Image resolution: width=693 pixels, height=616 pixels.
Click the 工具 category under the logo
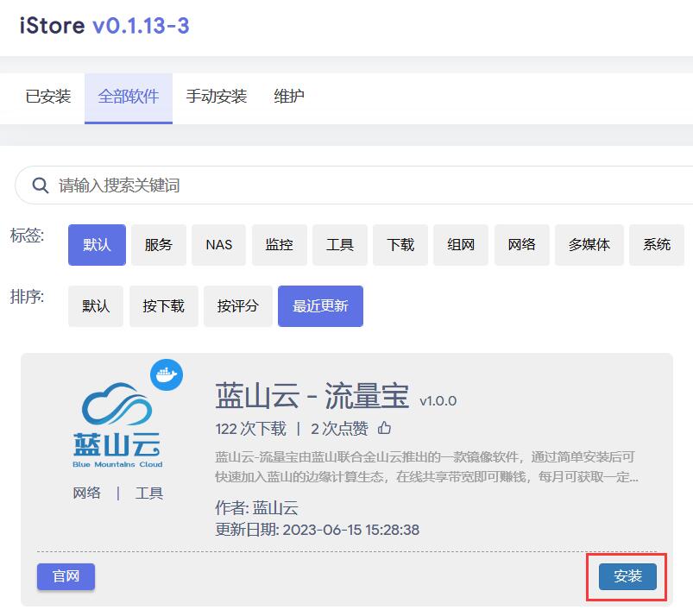149,493
